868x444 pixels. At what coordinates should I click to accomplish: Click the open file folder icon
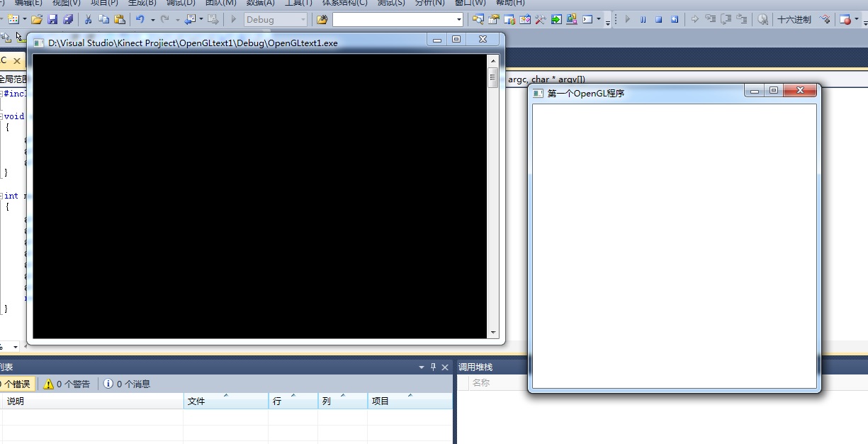coord(37,19)
